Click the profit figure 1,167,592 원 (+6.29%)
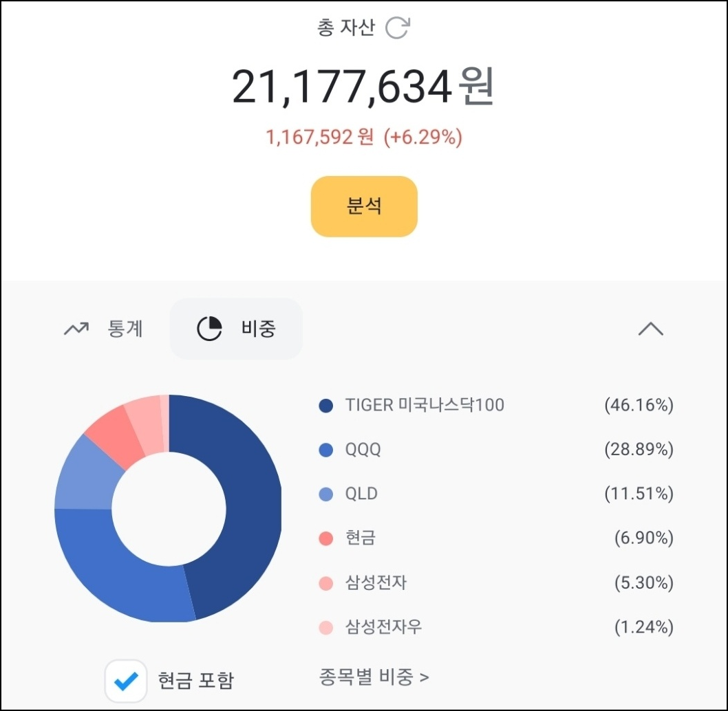728x711 pixels. (364, 137)
